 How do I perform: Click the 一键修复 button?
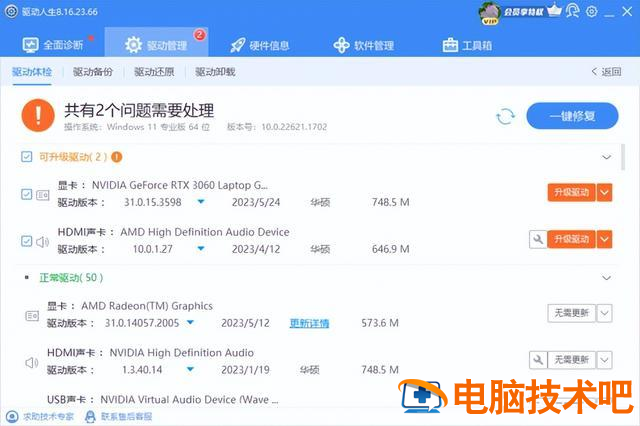coord(572,116)
